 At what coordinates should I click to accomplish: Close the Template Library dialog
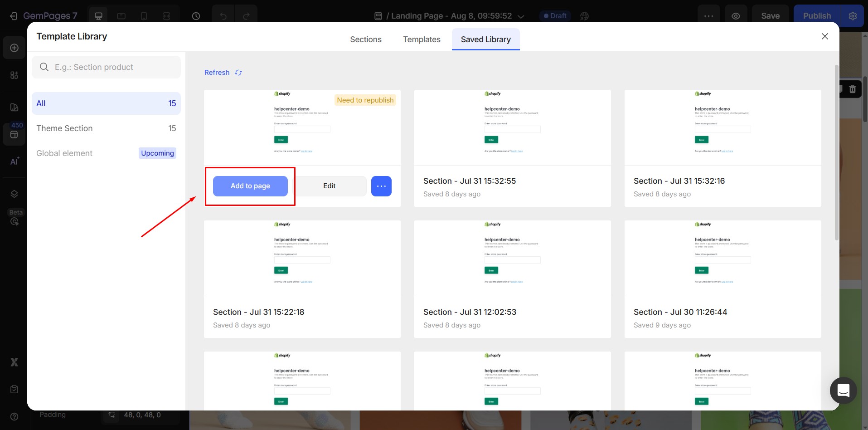click(x=824, y=36)
